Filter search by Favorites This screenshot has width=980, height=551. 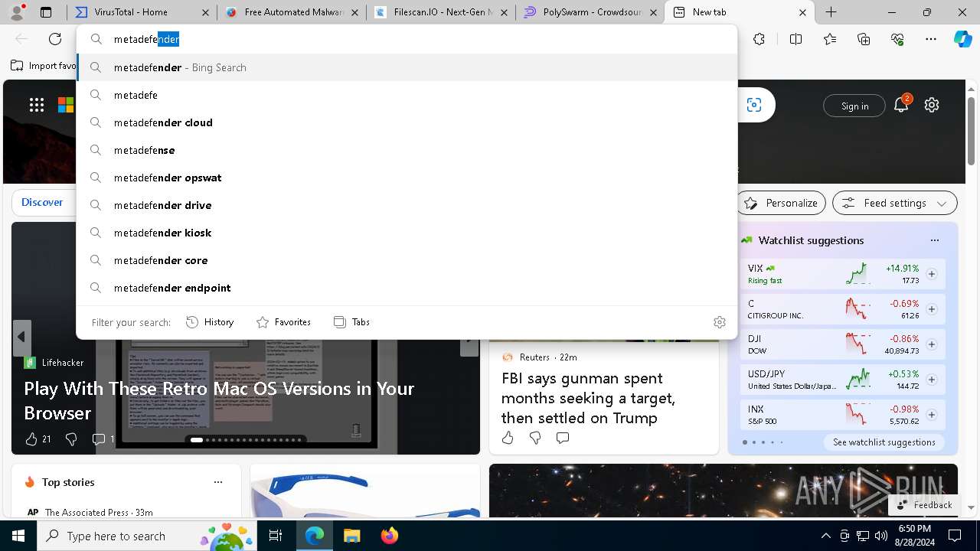(x=283, y=322)
